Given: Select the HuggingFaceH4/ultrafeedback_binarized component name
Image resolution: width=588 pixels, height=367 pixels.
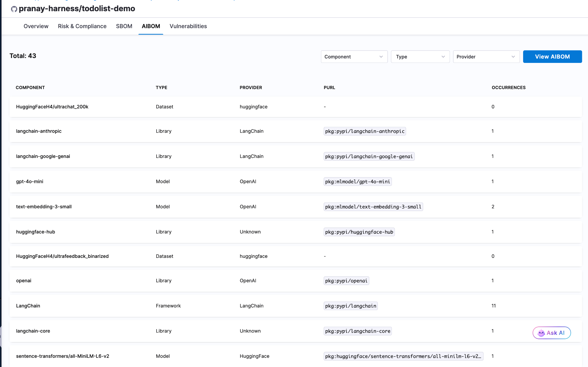Looking at the screenshot, I should (x=62, y=256).
